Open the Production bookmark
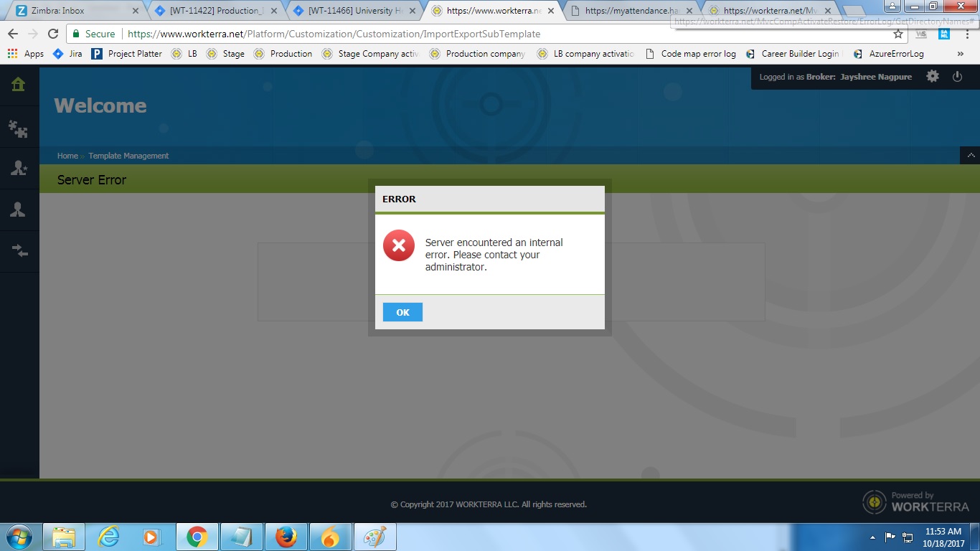 (x=283, y=54)
